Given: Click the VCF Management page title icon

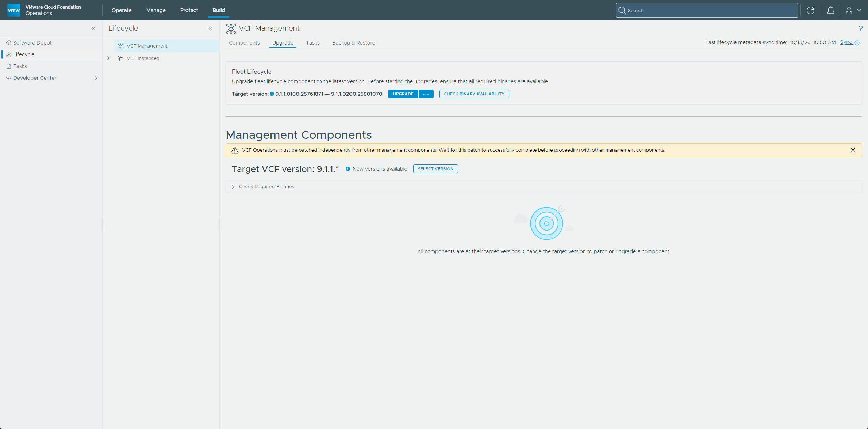Looking at the screenshot, I should tap(231, 29).
